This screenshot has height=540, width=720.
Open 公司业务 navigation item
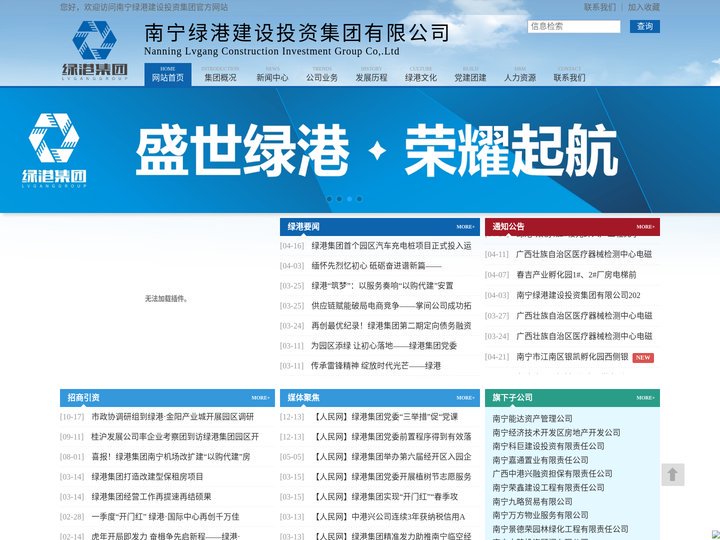322,74
